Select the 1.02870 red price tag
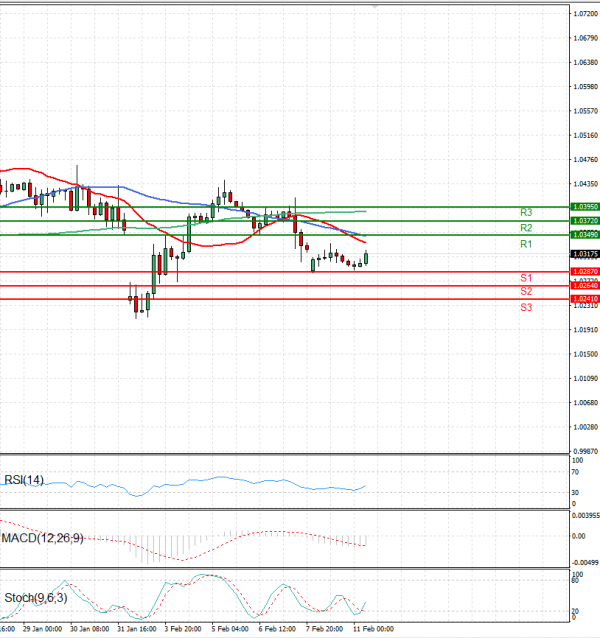600x638 pixels. tap(584, 271)
